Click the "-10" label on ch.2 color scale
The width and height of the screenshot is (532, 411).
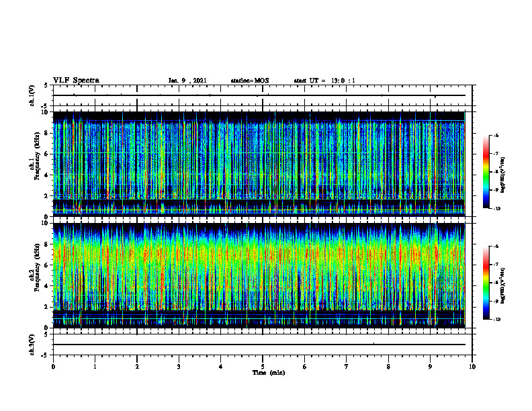tap(497, 320)
